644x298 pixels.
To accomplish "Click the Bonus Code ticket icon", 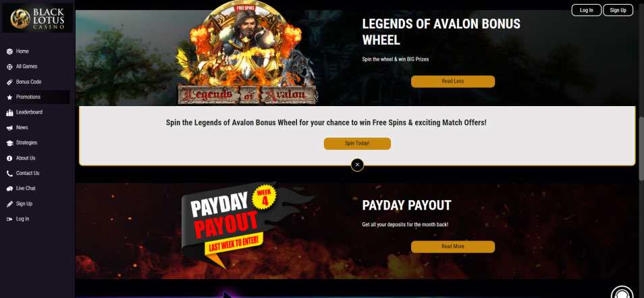I will coord(9,82).
